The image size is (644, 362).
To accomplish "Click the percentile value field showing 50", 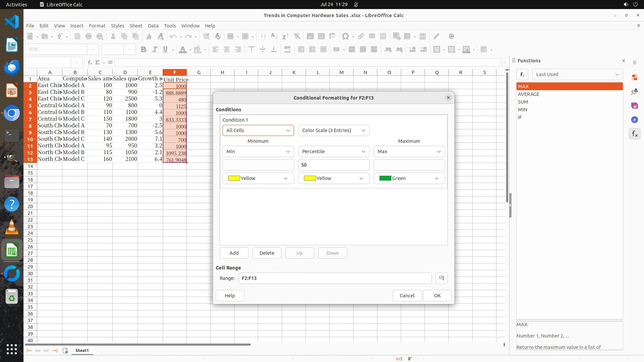I will pyautogui.click(x=333, y=165).
